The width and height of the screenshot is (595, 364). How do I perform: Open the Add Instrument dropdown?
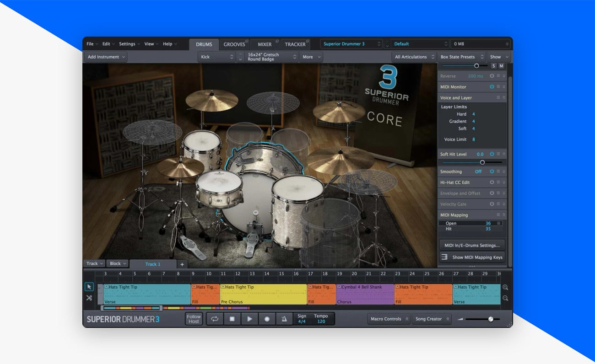(x=106, y=57)
